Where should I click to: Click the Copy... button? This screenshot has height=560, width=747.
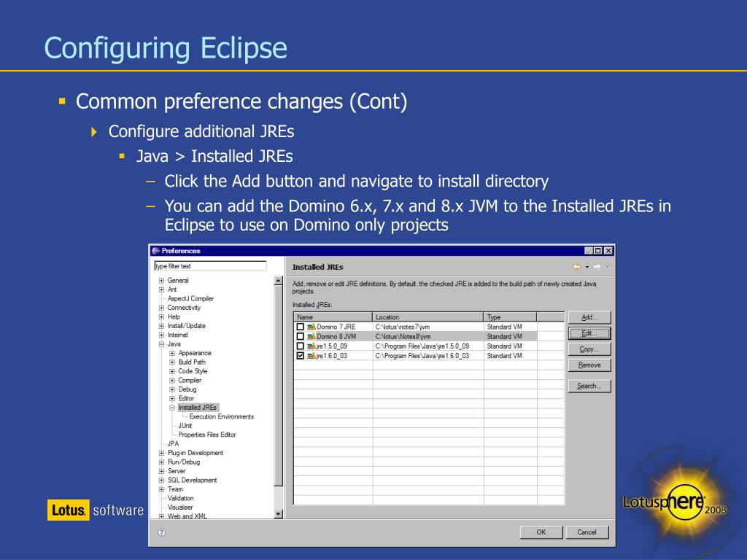(x=589, y=349)
